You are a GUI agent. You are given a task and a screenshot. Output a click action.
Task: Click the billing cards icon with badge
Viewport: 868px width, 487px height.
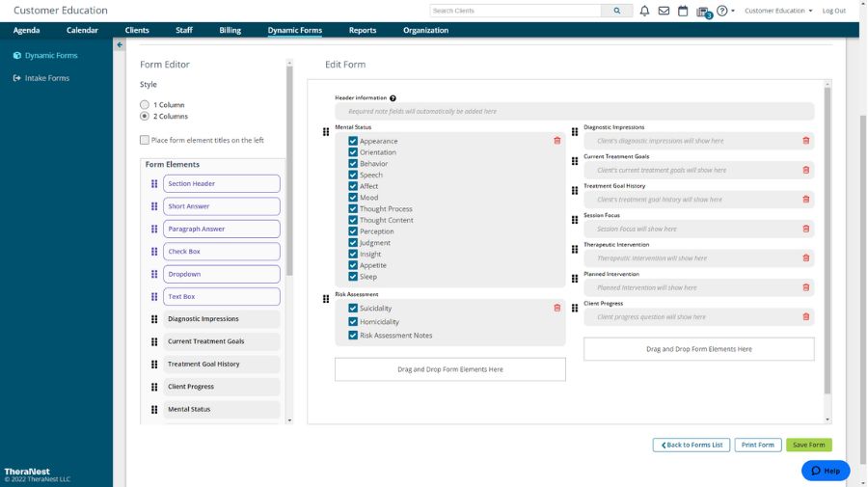tap(703, 12)
